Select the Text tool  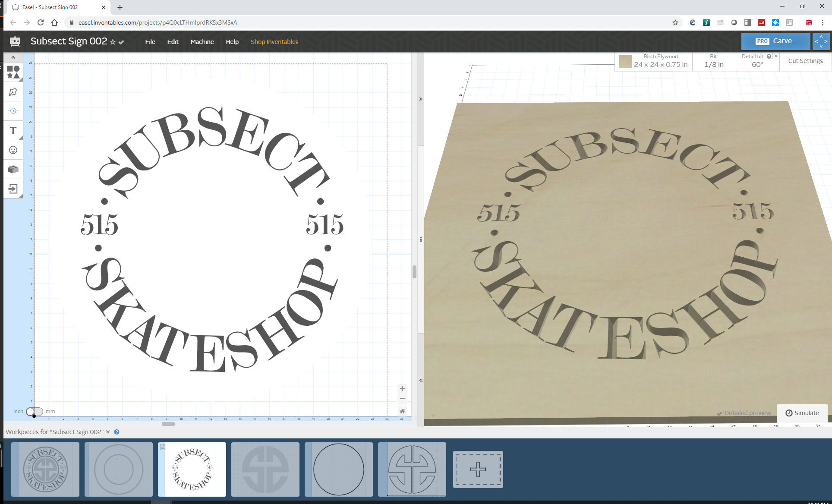point(13,130)
